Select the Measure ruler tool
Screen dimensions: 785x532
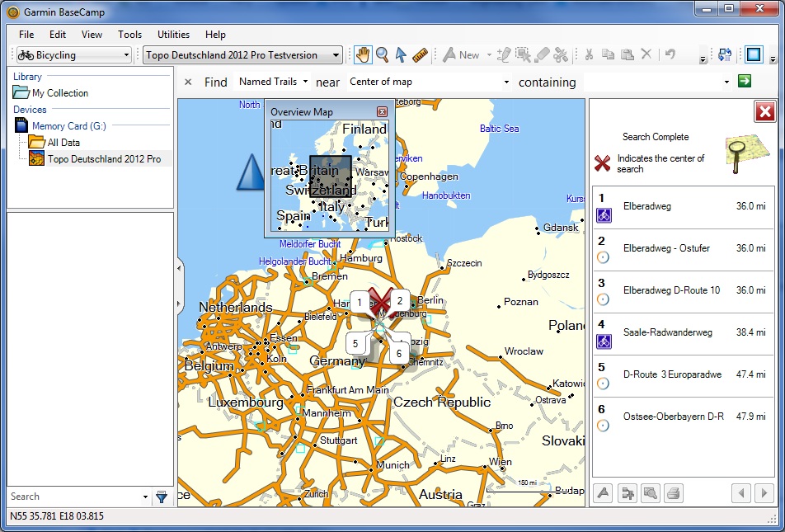420,54
